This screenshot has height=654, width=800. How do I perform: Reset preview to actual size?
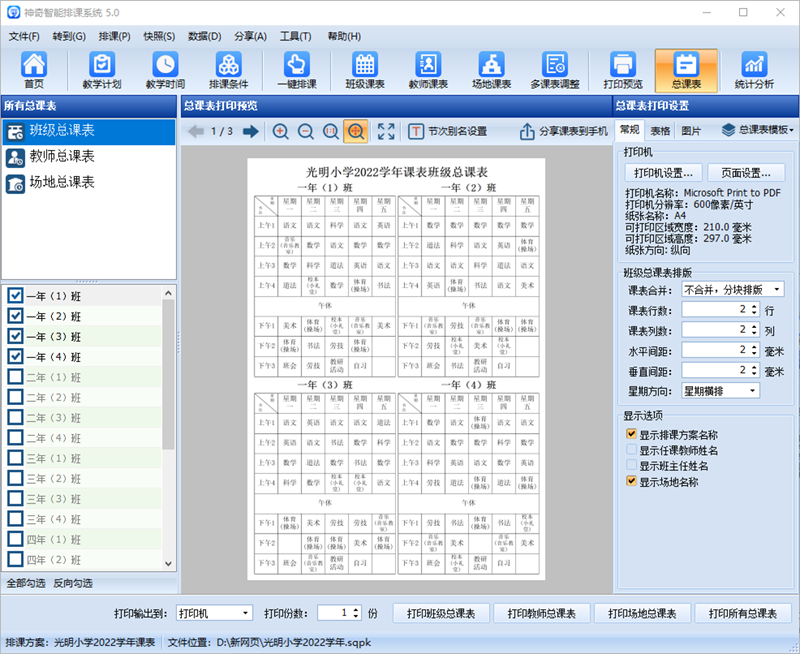(331, 132)
